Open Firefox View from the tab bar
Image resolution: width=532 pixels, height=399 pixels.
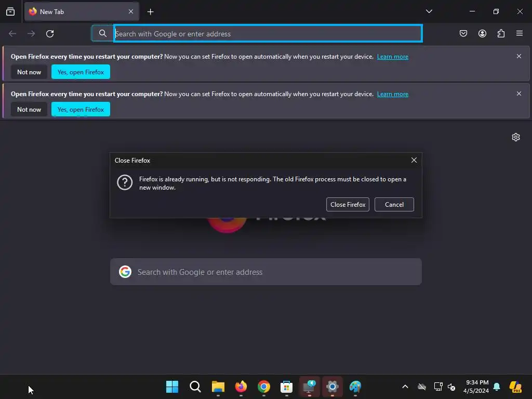10,11
